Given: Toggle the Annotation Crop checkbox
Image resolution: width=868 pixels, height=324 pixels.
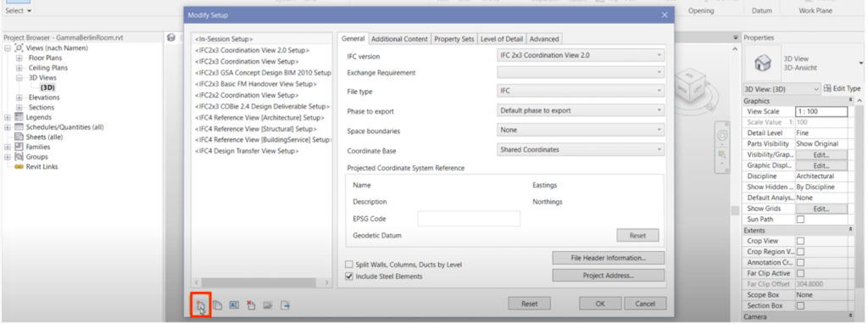Looking at the screenshot, I should 800,263.
